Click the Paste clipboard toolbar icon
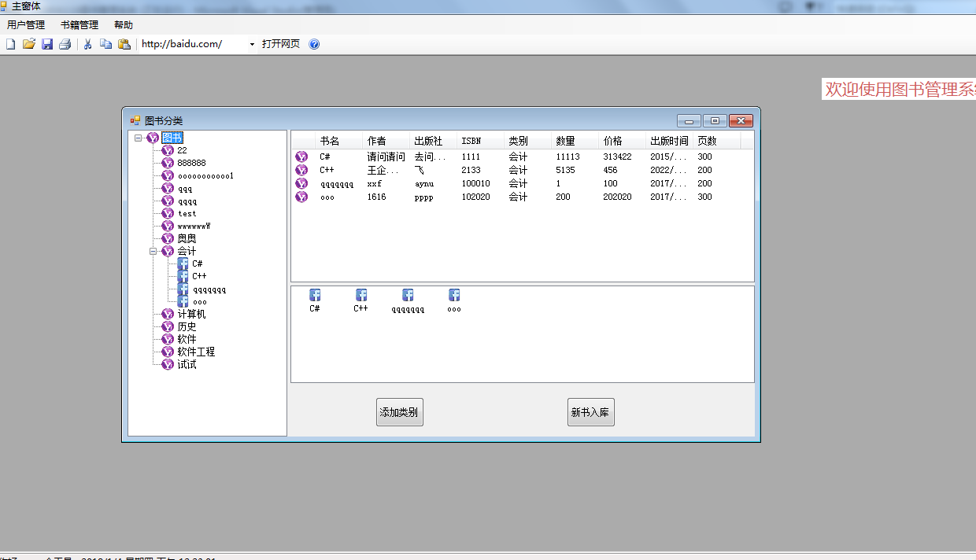976x560 pixels. [x=124, y=44]
